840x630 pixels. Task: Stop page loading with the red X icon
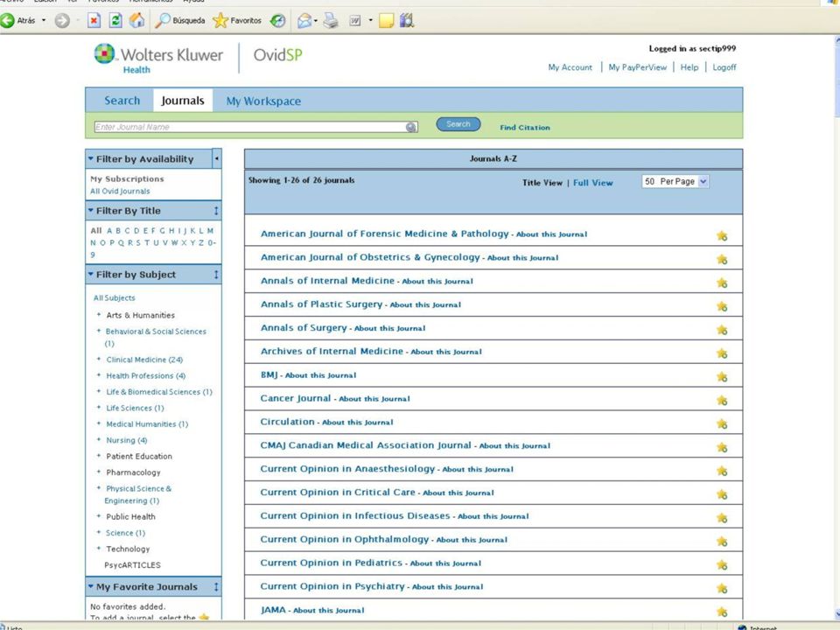(x=94, y=20)
